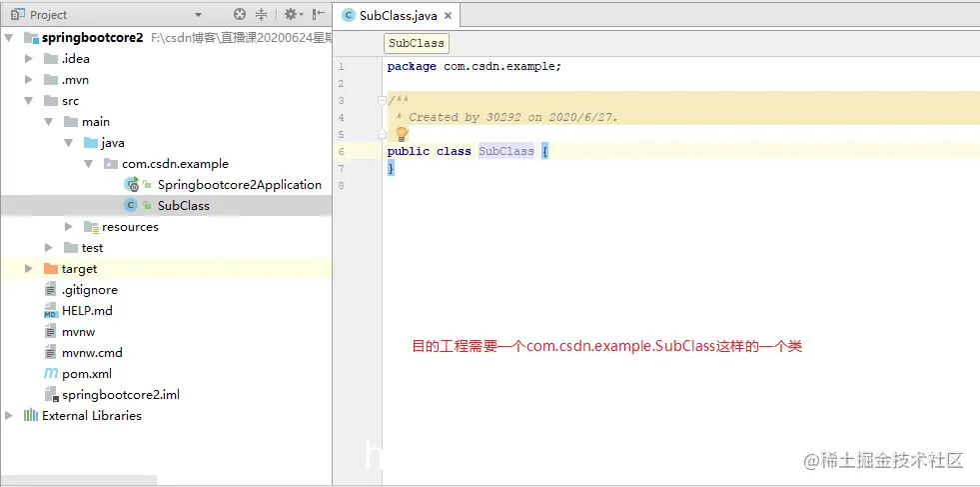The image size is (980, 487).
Task: Click the class C icon beside SubClass
Action: (131, 205)
